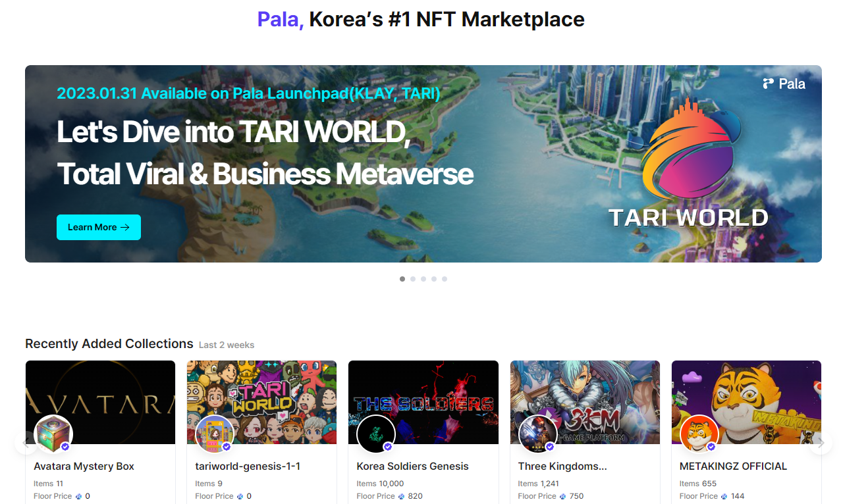841x504 pixels.
Task: Click the TARI WORLD pixel-art collection thumbnail
Action: tap(261, 402)
